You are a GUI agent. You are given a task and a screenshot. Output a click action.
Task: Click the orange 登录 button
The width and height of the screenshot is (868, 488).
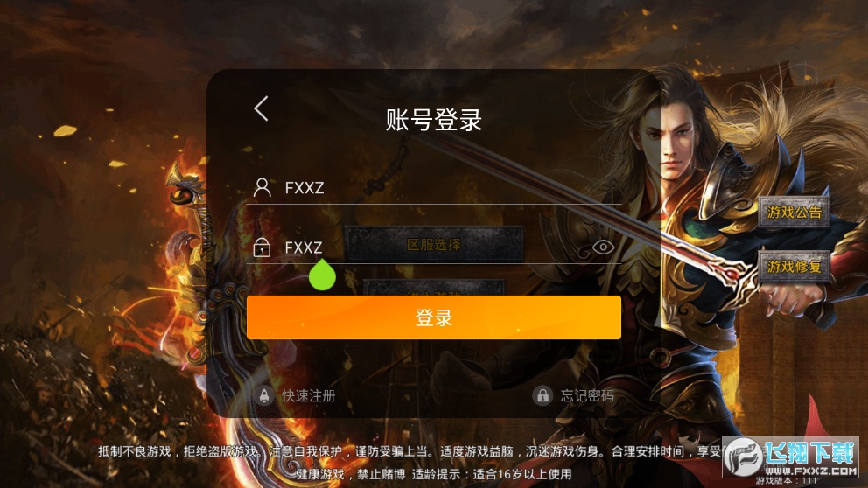click(434, 317)
